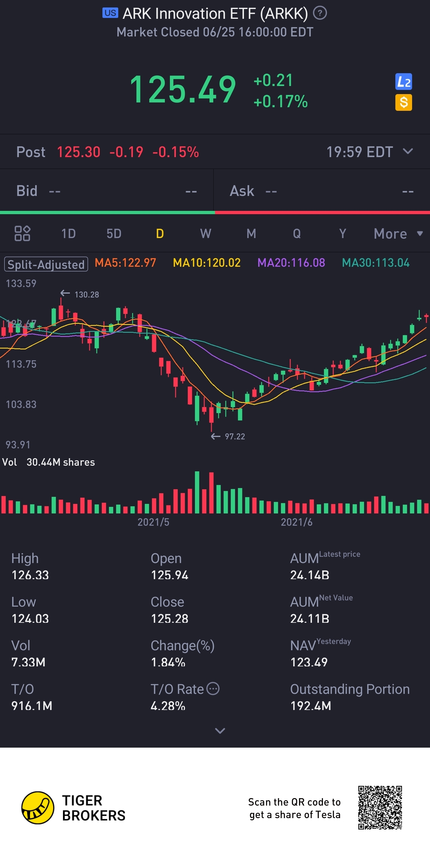Tap the ARK Innovation ETF (ARKK) title
Image resolution: width=430 pixels, height=868 pixels.
point(215,13)
